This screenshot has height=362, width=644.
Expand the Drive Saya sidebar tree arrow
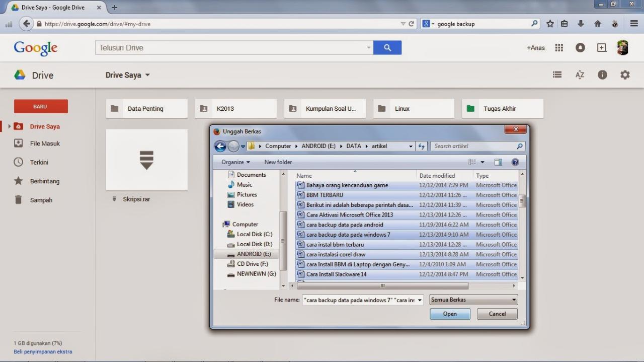point(9,126)
